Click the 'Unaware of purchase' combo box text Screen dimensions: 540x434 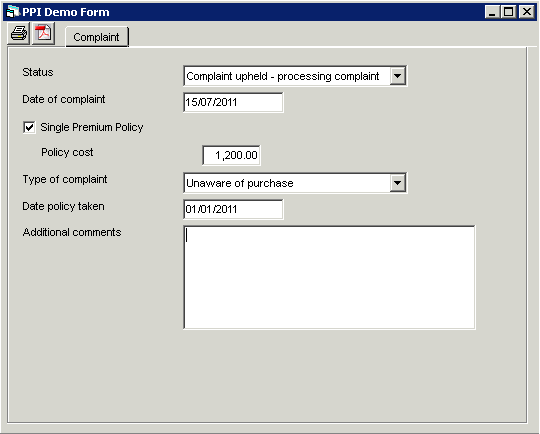pos(240,183)
